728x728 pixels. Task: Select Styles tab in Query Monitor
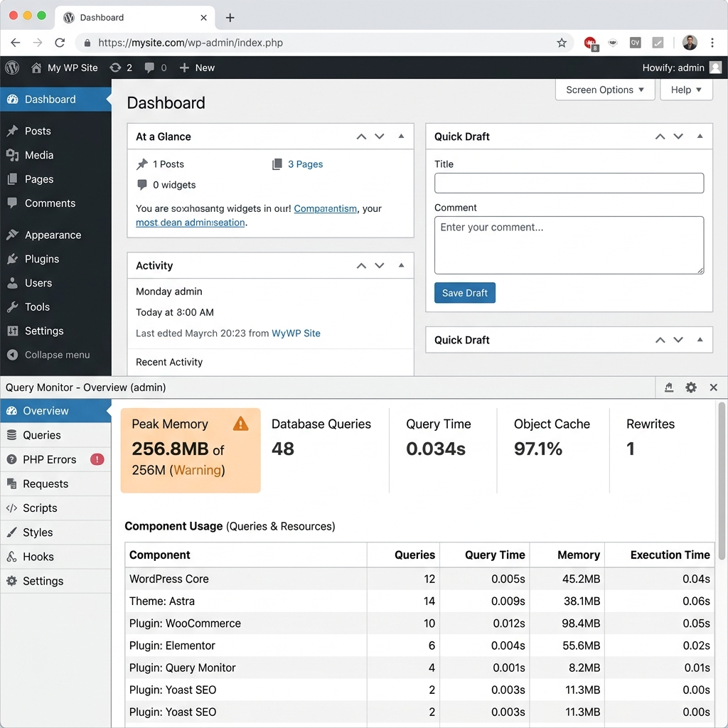(55, 532)
